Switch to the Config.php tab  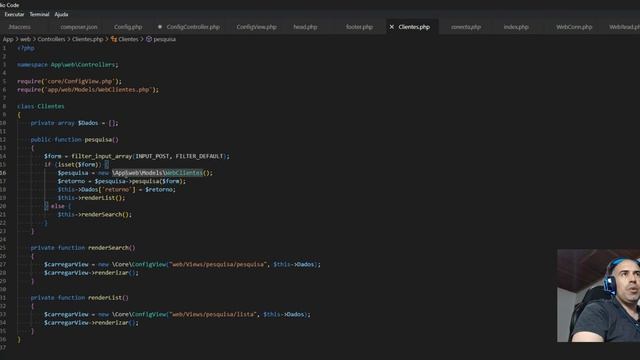point(128,27)
